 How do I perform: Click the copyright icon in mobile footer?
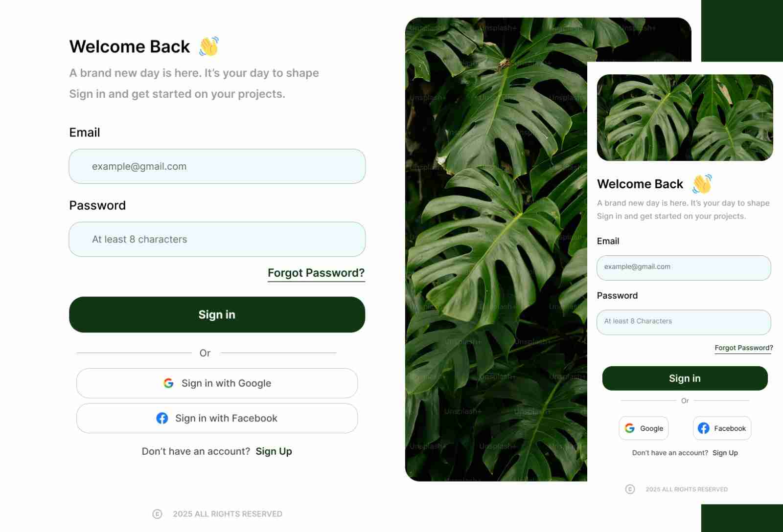coord(630,489)
